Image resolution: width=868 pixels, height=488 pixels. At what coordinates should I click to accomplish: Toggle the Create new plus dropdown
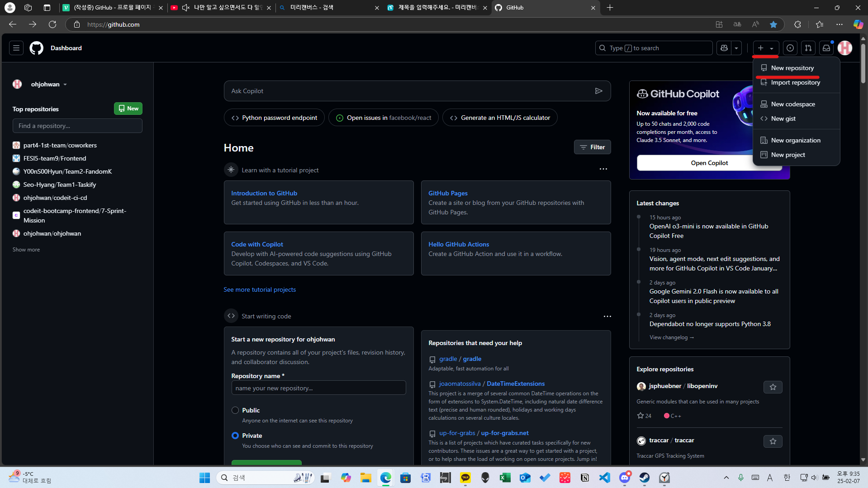(765, 48)
